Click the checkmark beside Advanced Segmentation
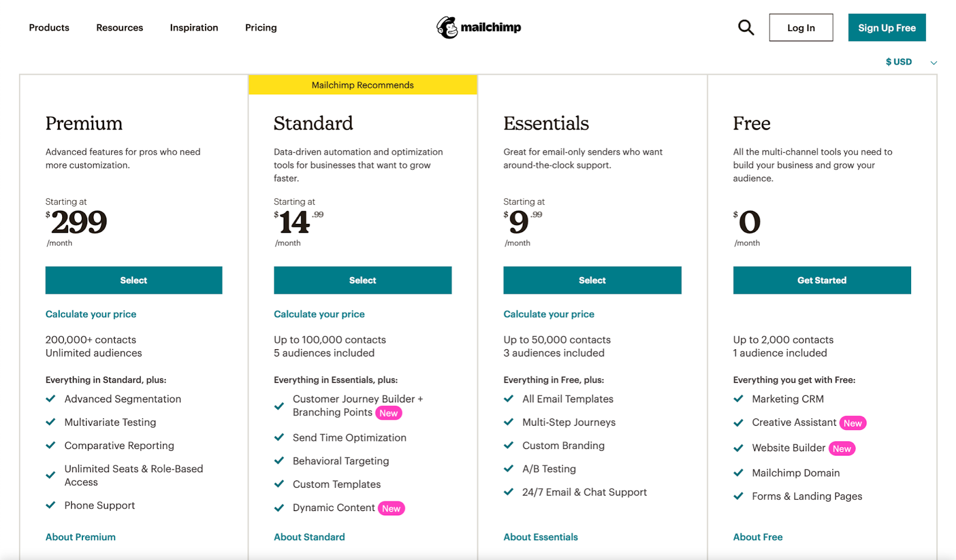 (51, 399)
